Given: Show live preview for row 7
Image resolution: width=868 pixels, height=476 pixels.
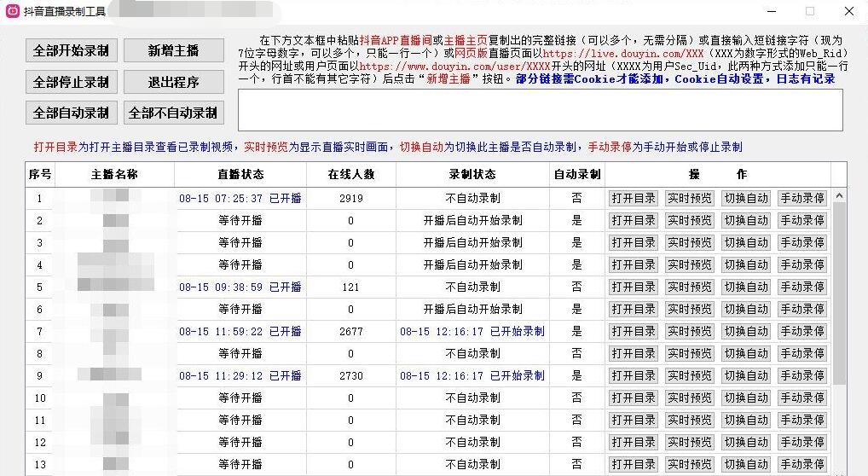Looking at the screenshot, I should [689, 331].
